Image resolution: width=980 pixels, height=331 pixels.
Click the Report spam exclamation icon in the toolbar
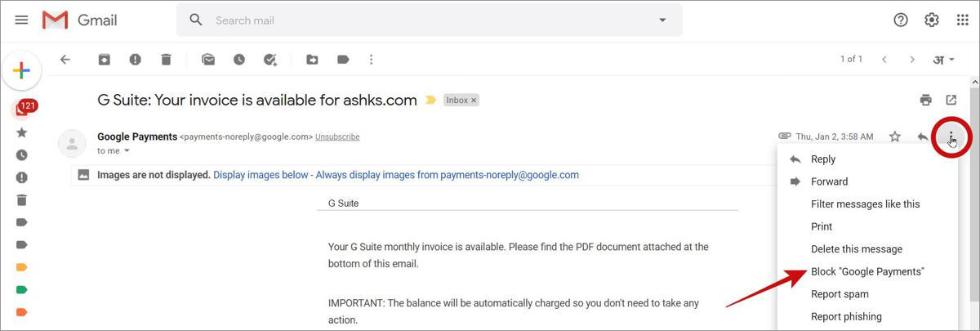click(x=135, y=60)
